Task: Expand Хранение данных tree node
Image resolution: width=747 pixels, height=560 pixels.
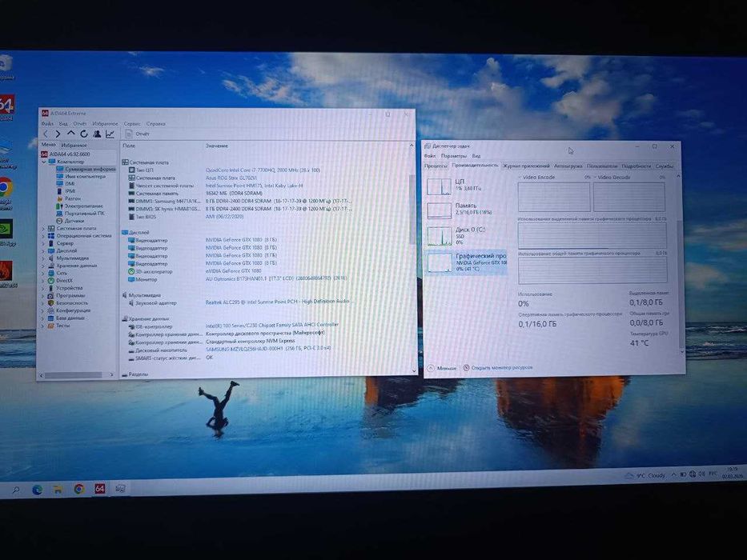Action: [43, 266]
